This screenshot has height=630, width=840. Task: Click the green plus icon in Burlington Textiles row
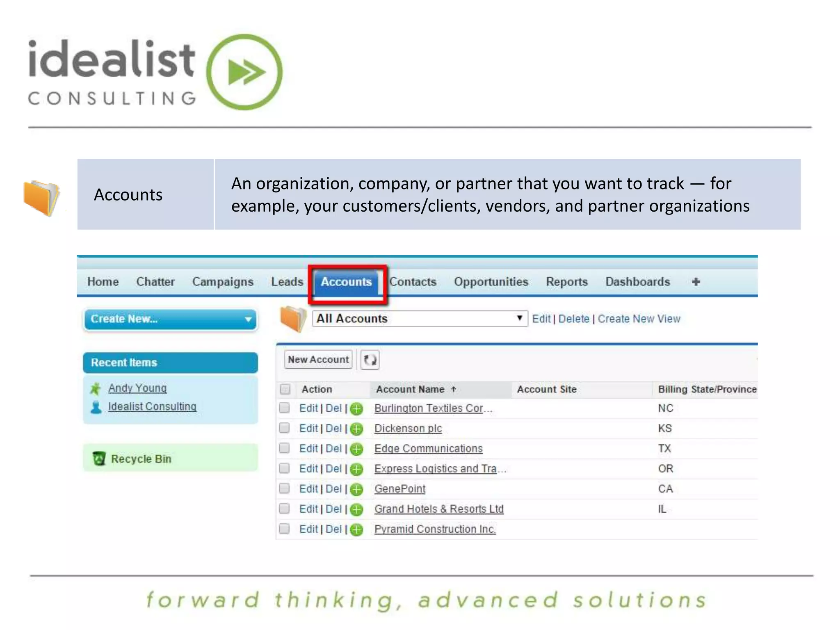[356, 409]
